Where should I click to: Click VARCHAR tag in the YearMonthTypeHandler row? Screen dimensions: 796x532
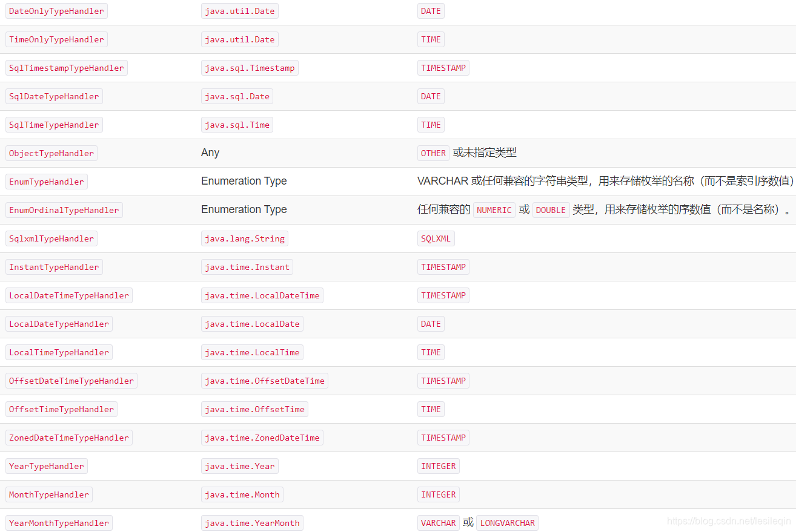click(x=439, y=523)
